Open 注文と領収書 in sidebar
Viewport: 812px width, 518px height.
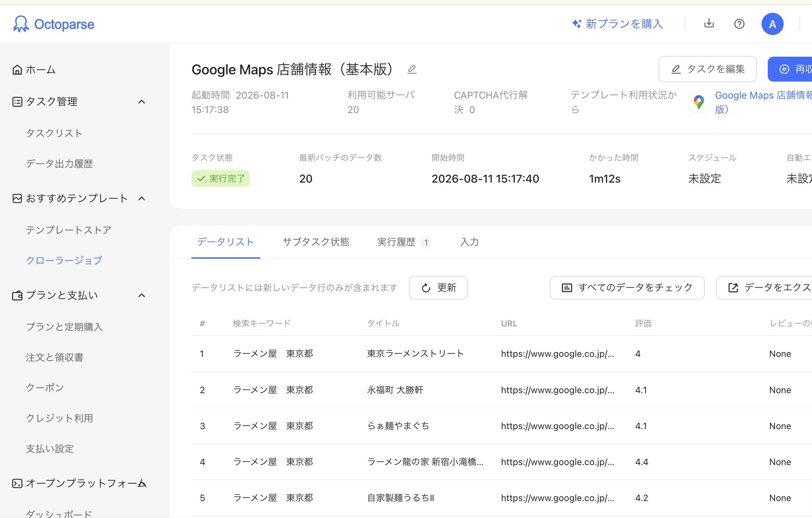[55, 358]
